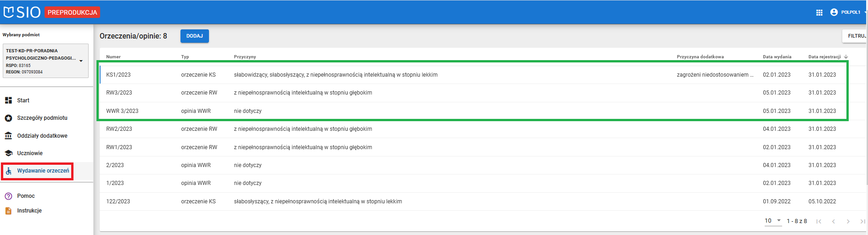Sort table by Numer column header
Screen dimensions: 868x235
point(113,57)
